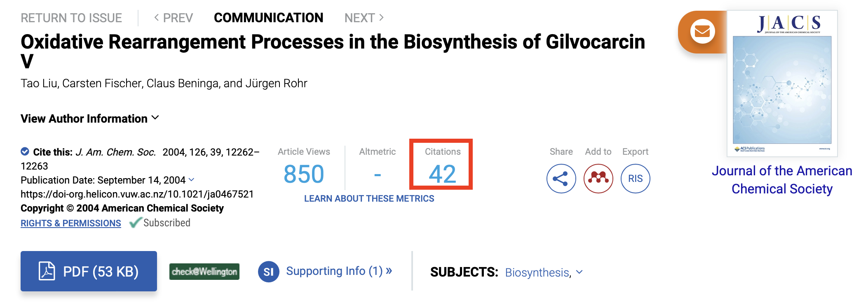868x307 pixels.
Task: Go to the NEXT article
Action: pos(364,18)
